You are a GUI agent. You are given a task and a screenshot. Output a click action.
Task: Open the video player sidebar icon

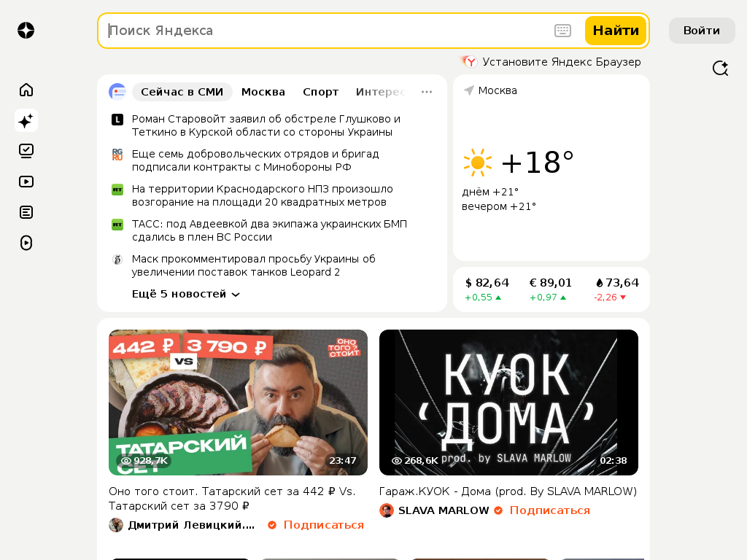[26, 182]
